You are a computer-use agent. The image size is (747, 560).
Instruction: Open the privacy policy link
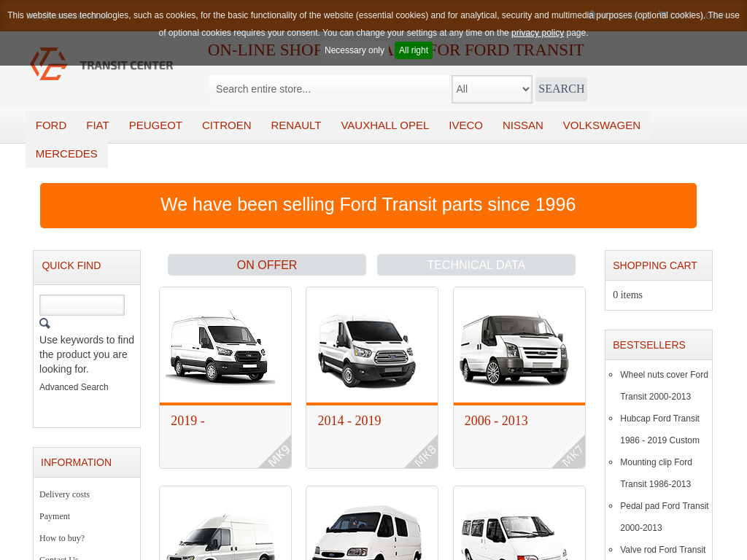click(x=538, y=33)
